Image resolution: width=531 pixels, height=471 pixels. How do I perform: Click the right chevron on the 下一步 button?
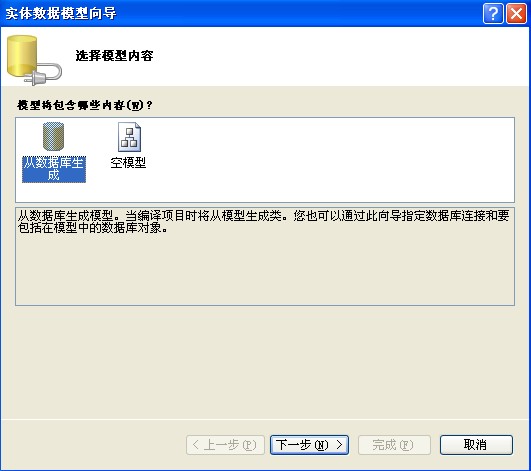pos(339,445)
